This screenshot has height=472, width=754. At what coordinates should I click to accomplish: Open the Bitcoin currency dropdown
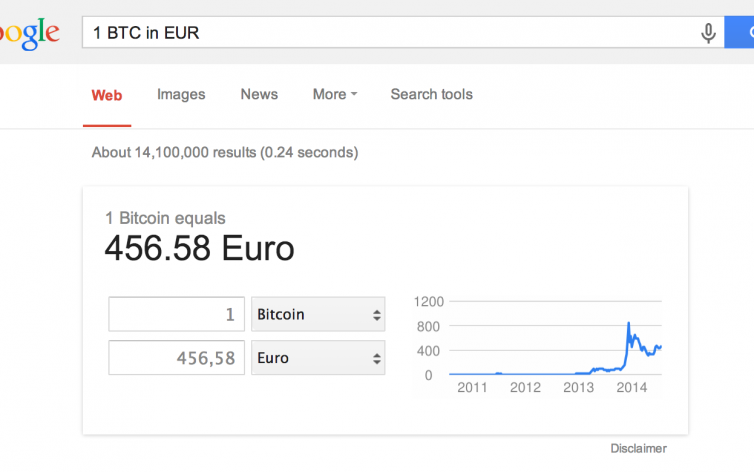tap(318, 314)
